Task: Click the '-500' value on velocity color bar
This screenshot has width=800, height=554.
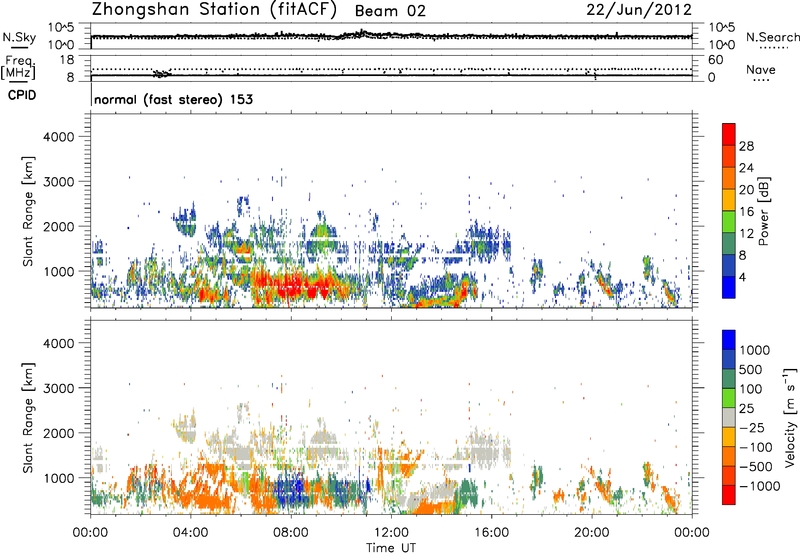Action: point(756,467)
